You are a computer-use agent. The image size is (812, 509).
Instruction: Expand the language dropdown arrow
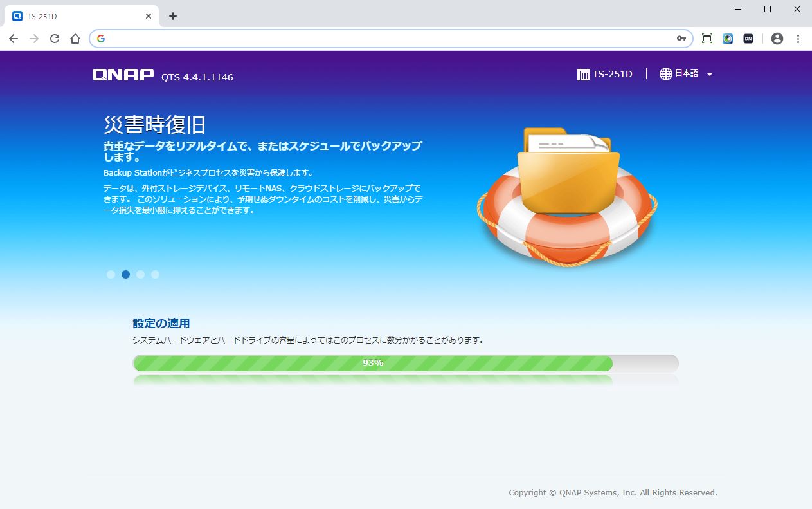pos(710,75)
